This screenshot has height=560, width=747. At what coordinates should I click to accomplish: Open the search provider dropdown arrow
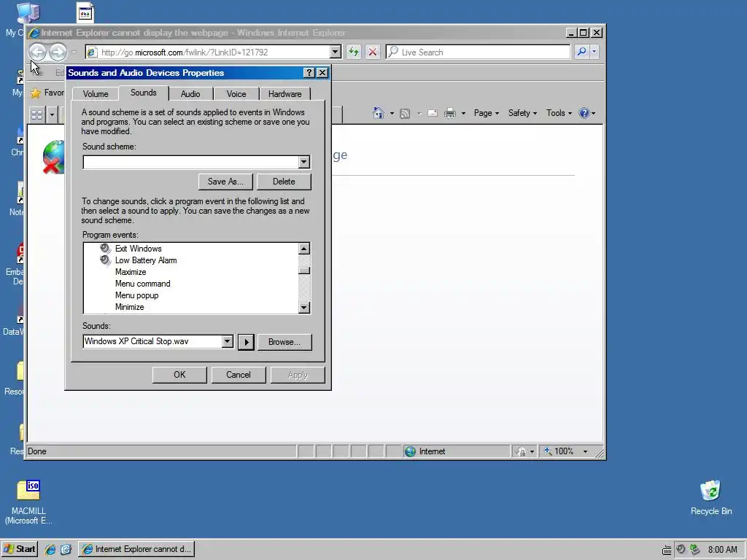point(595,52)
